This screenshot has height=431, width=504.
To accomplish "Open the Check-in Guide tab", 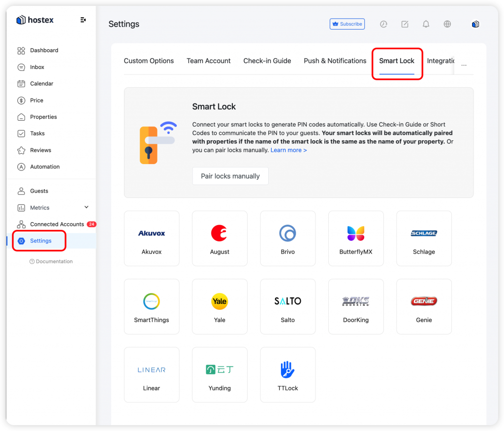I will 267,61.
